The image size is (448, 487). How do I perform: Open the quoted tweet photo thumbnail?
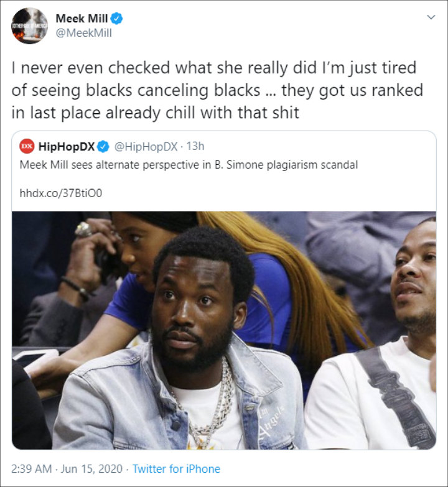pyautogui.click(x=224, y=330)
